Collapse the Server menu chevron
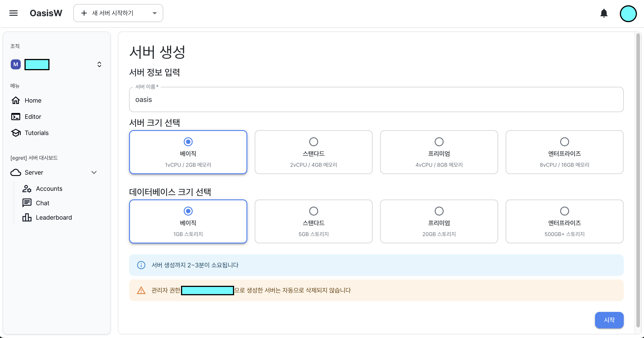The height and width of the screenshot is (338, 644). click(94, 172)
